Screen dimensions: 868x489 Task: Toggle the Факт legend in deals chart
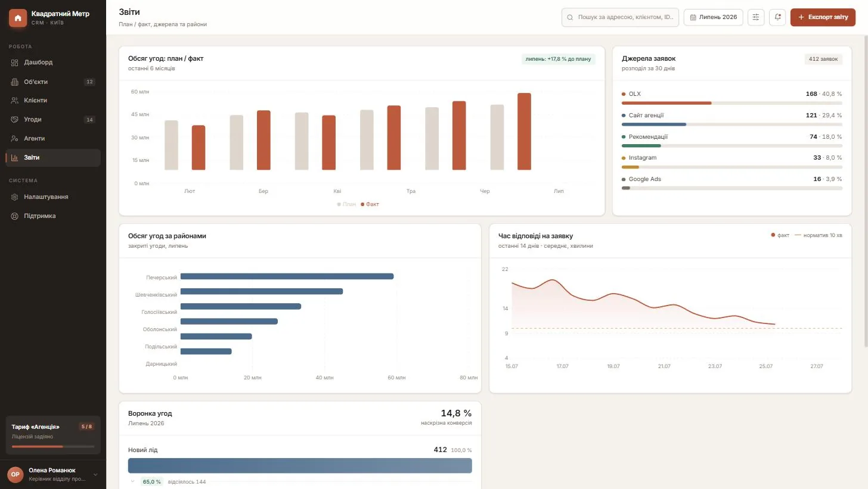pos(370,204)
